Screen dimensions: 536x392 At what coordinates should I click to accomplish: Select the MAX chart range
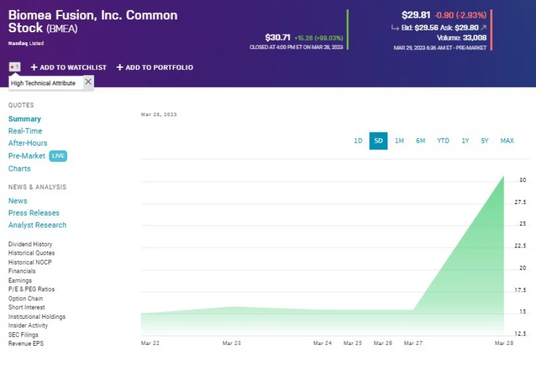pos(507,141)
